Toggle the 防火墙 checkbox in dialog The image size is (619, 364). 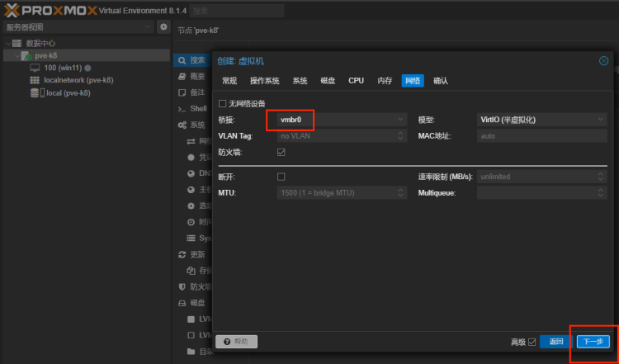[281, 153]
